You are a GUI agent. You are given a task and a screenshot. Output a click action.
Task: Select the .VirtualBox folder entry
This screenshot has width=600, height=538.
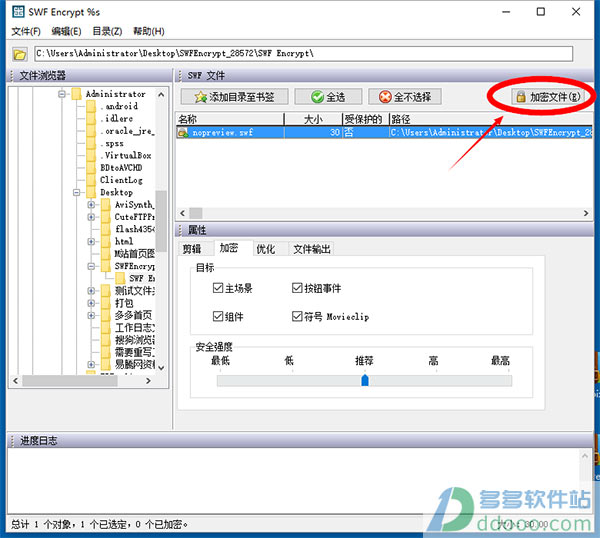tap(126, 155)
